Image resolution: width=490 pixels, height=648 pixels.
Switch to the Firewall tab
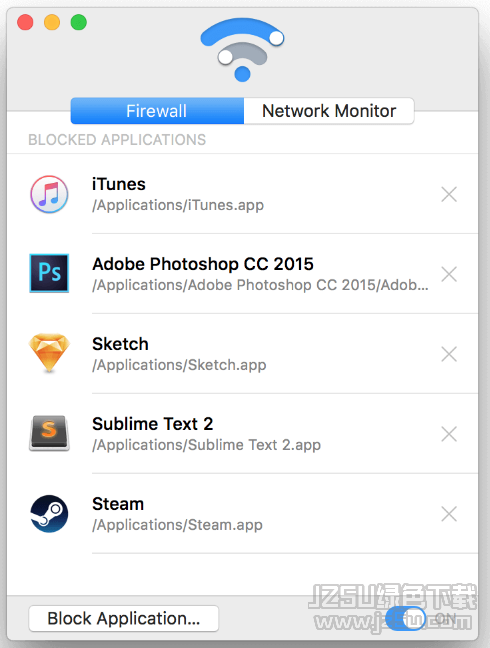pyautogui.click(x=157, y=111)
